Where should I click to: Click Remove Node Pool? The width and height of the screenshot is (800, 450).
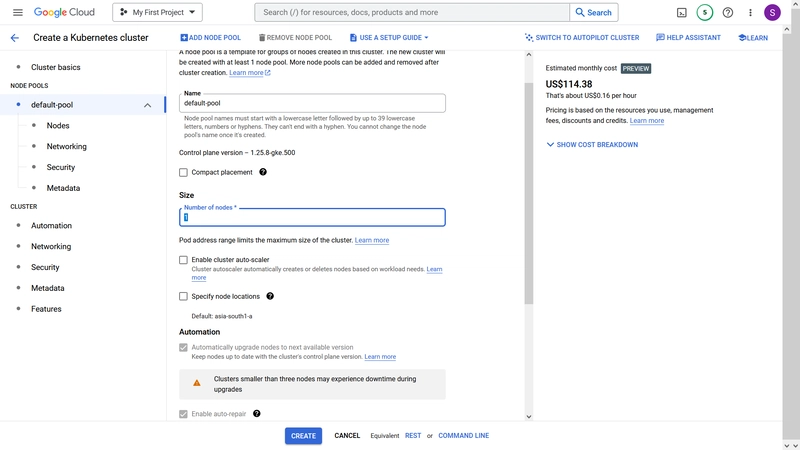(x=295, y=38)
